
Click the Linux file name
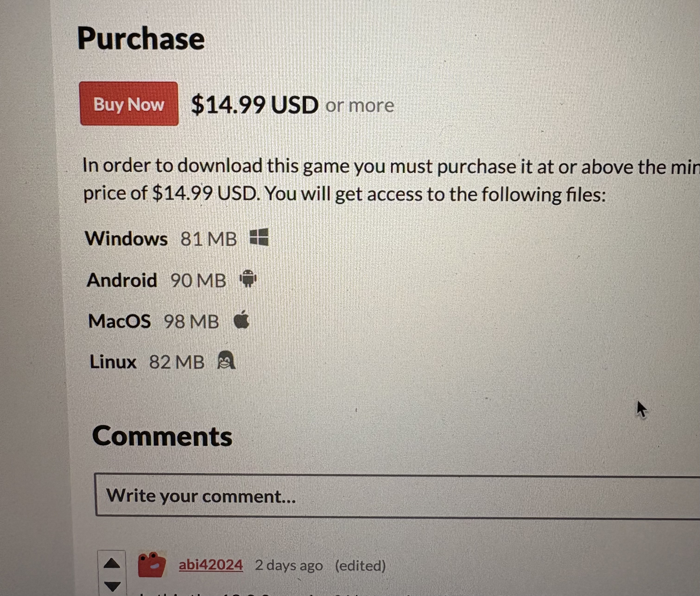click(x=113, y=362)
